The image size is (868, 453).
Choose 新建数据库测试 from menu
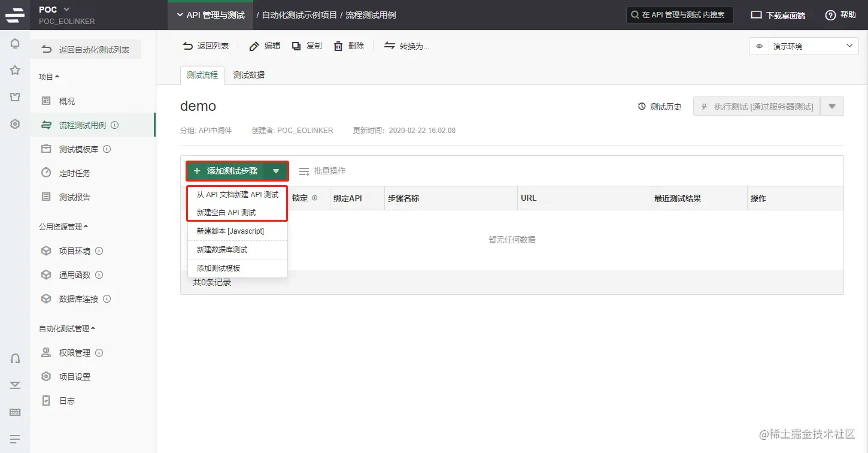[238, 249]
